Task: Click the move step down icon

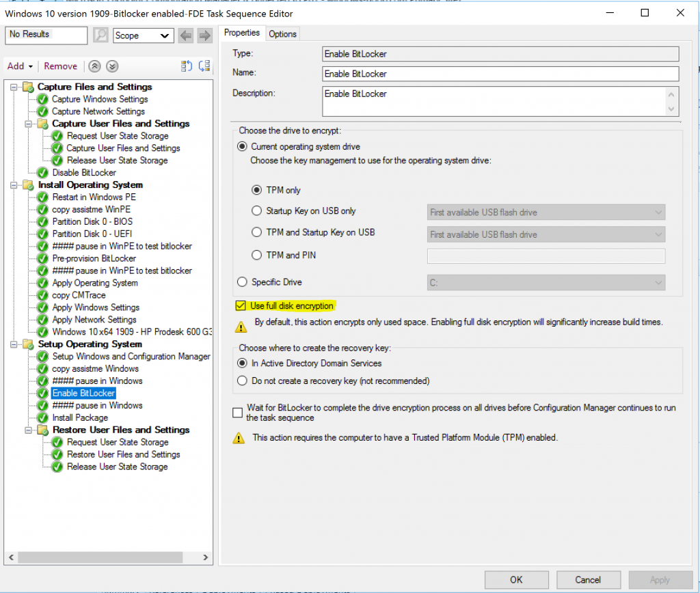Action: click(204, 66)
